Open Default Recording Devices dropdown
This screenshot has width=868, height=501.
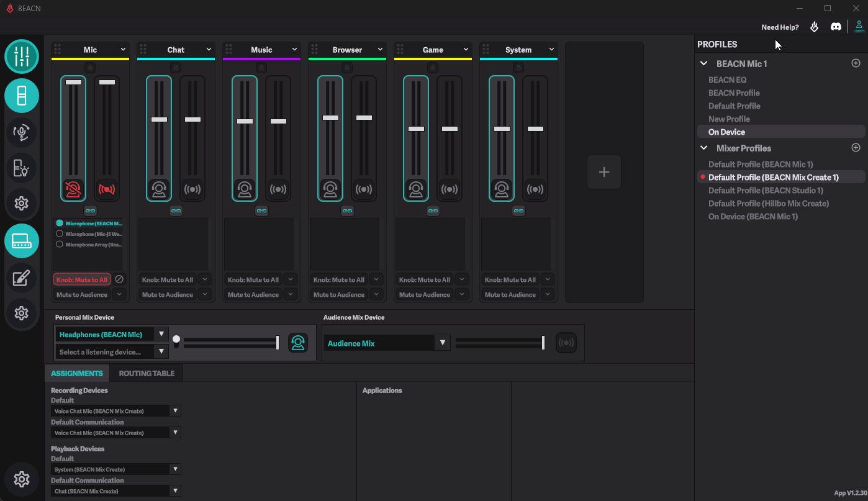point(115,411)
